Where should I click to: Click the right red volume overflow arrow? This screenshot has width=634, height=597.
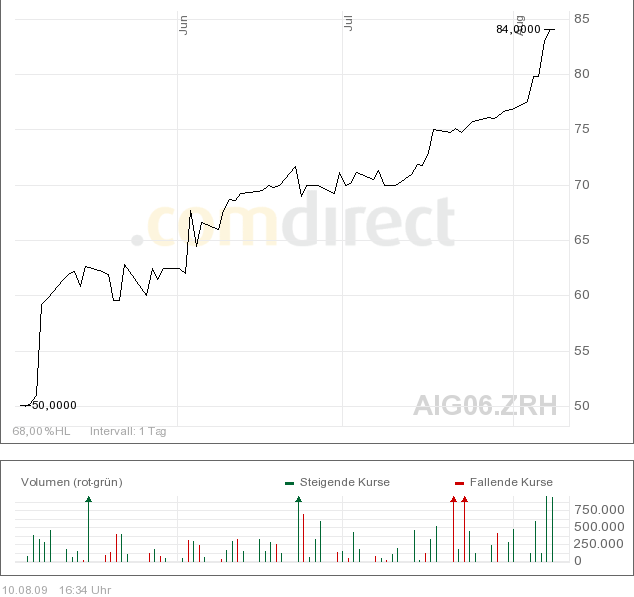[464, 498]
